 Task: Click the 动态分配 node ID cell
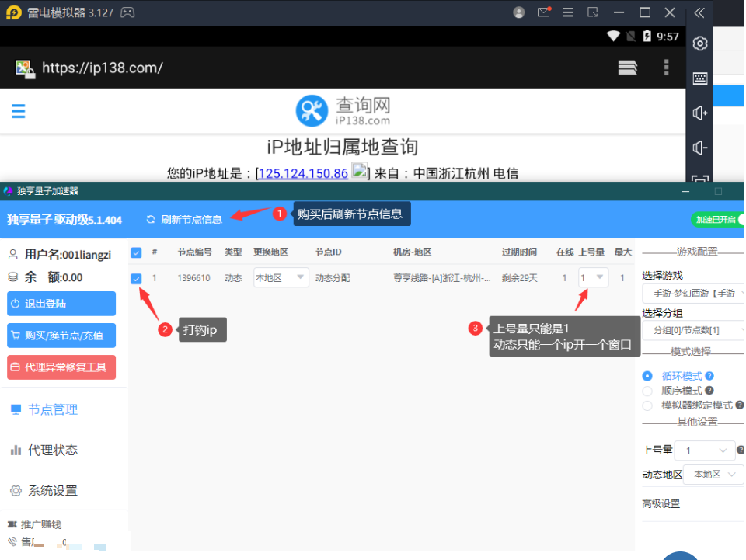[x=333, y=277]
